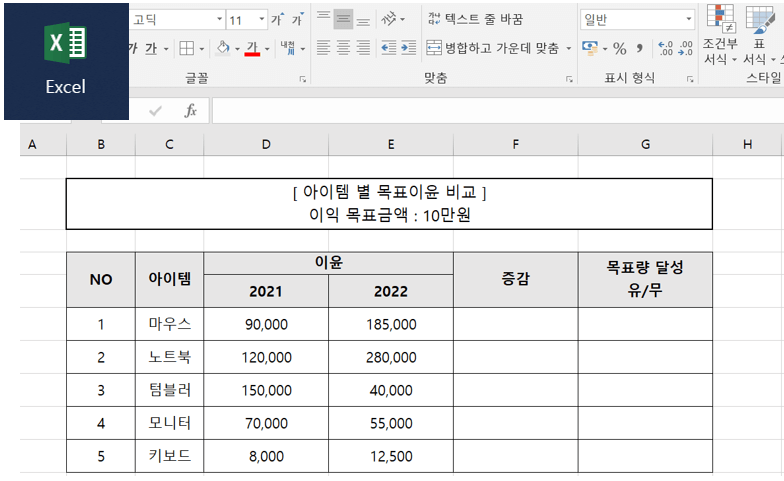Apply cell borders using the border icon
Screen dimensions: 784x481
coord(186,48)
